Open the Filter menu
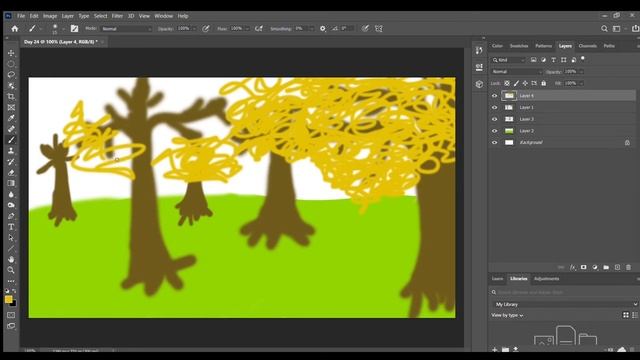The width and height of the screenshot is (640, 360). [x=117, y=16]
